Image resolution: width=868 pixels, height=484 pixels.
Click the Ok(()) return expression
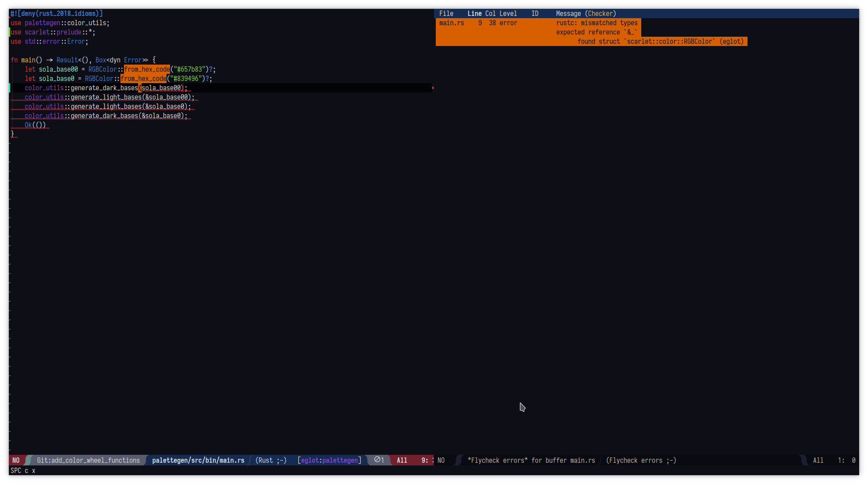[x=35, y=125]
